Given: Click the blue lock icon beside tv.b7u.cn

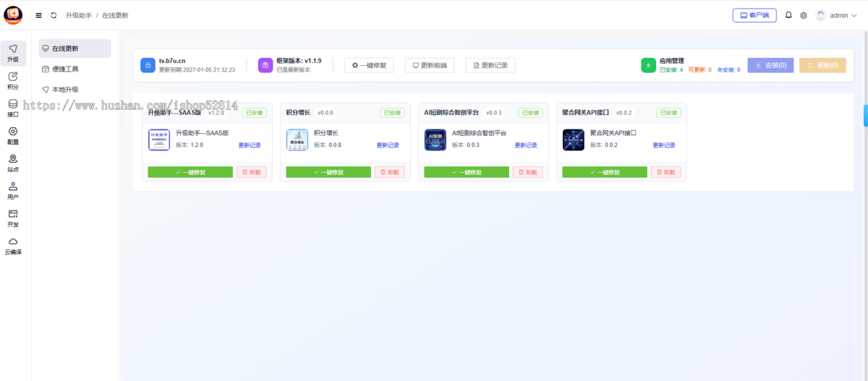Looking at the screenshot, I should (x=148, y=66).
